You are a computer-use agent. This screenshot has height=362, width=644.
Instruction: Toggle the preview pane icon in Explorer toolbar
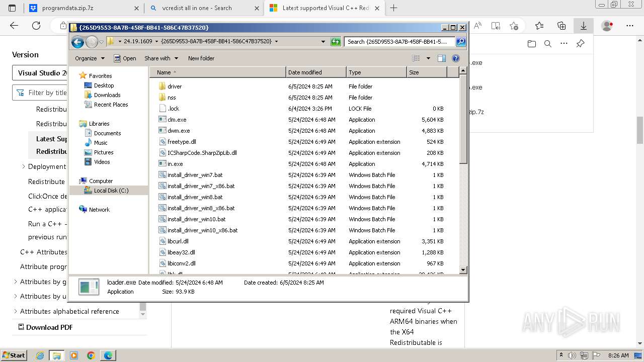click(x=442, y=58)
